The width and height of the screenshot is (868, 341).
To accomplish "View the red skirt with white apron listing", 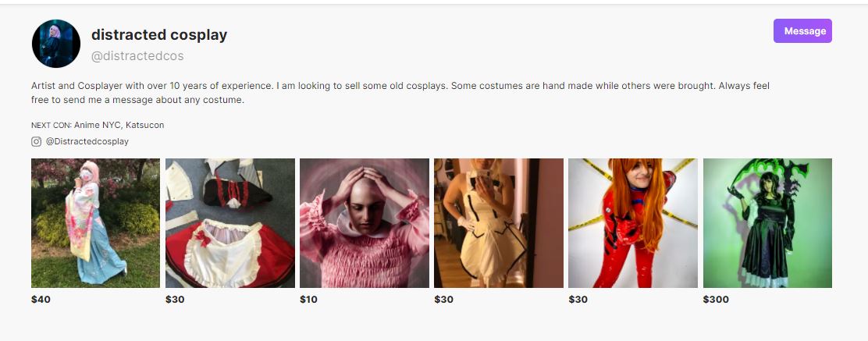I will tap(229, 223).
